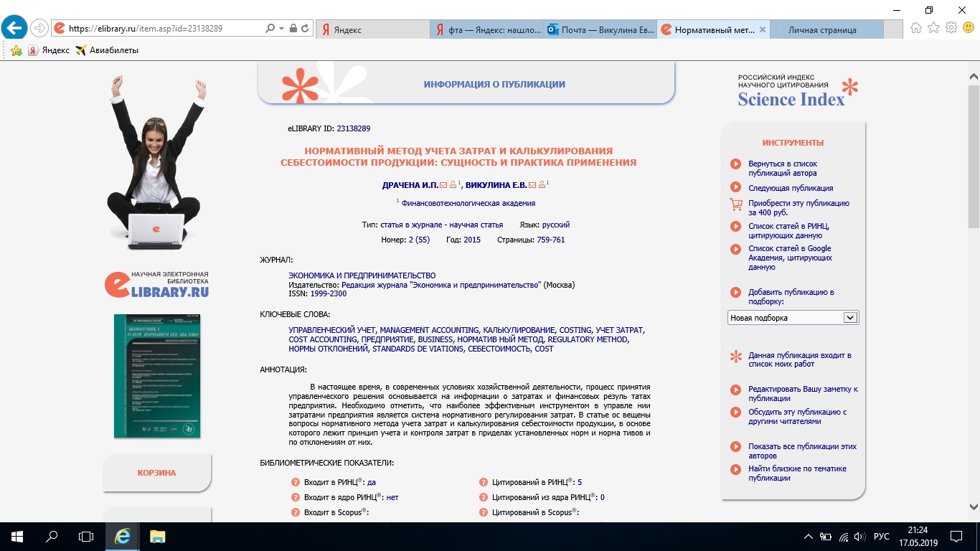Open Список статей в РИНЦ, цитирующих данную
This screenshot has width=980, height=551.
788,230
